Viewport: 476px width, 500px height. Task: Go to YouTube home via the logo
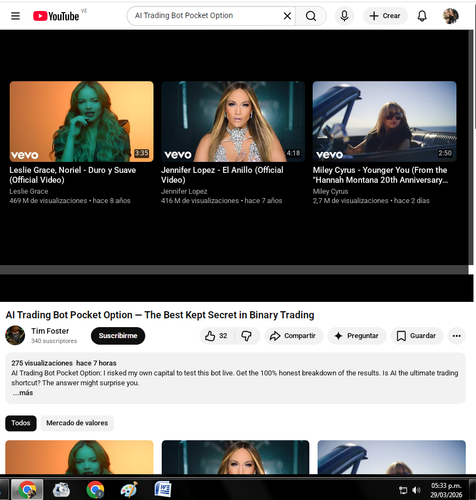click(x=56, y=16)
